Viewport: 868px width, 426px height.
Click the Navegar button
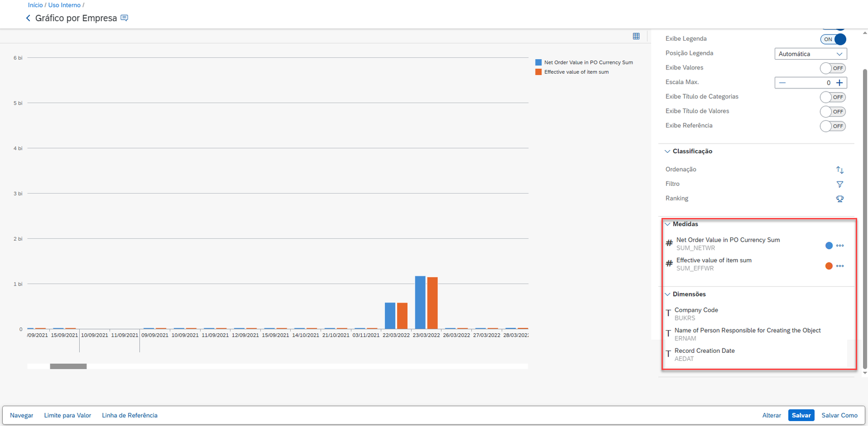click(x=22, y=415)
